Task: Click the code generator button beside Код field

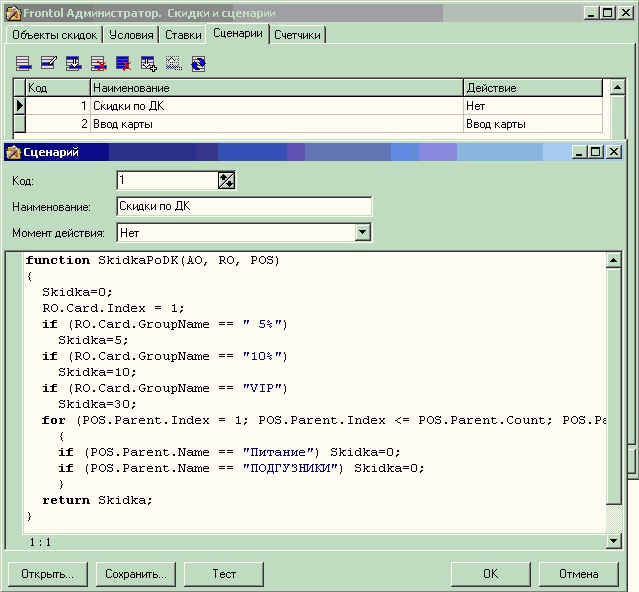Action: click(x=226, y=180)
